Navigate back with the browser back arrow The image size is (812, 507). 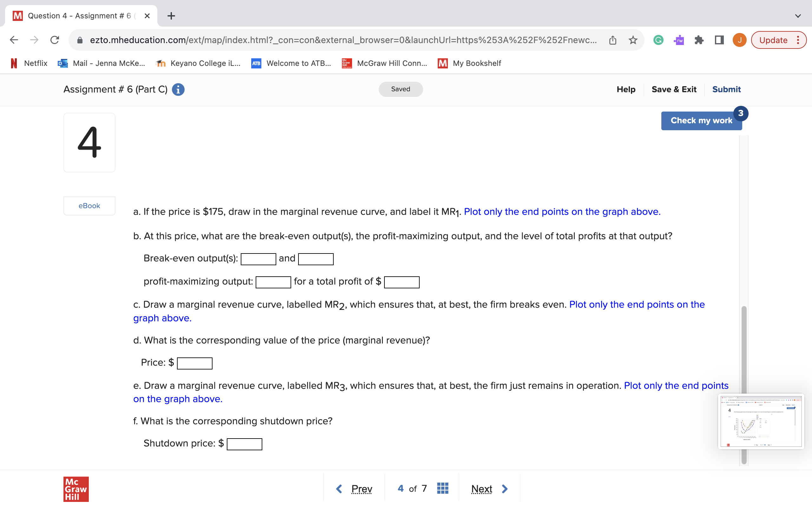(14, 40)
